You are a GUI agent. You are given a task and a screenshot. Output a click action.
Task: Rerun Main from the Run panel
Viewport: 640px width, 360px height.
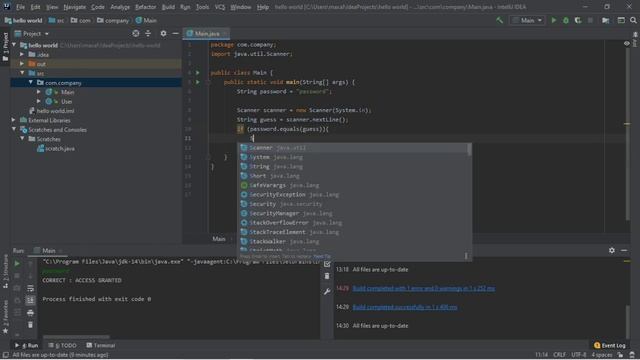point(17,264)
